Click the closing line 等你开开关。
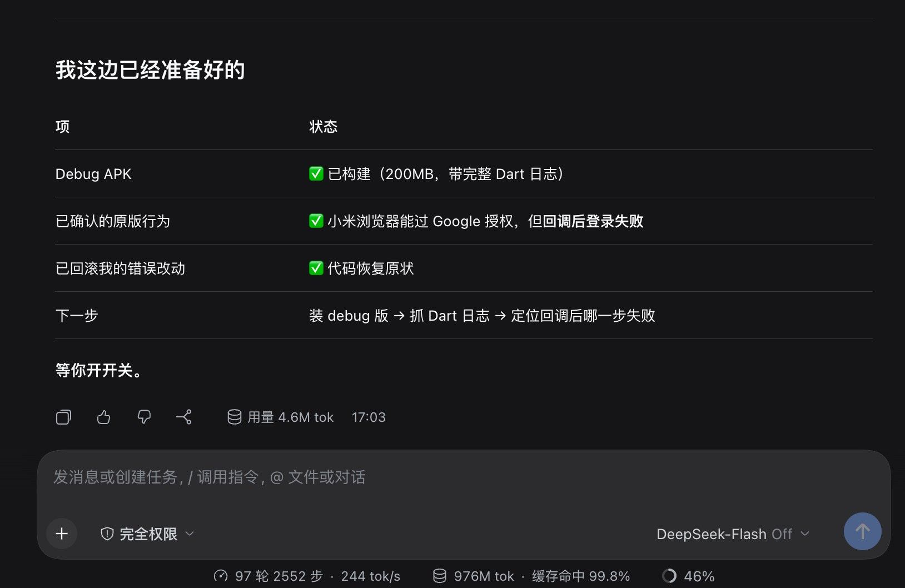This screenshot has width=905, height=588. click(x=100, y=370)
